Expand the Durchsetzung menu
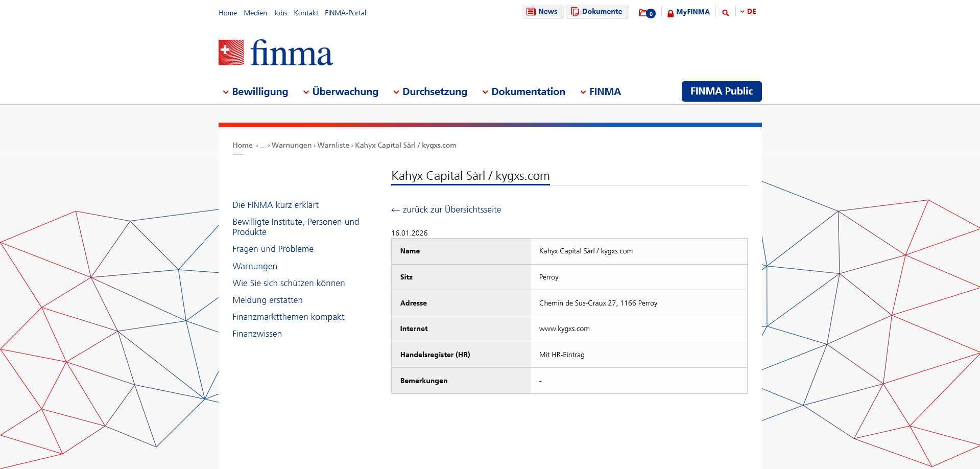 coord(430,92)
